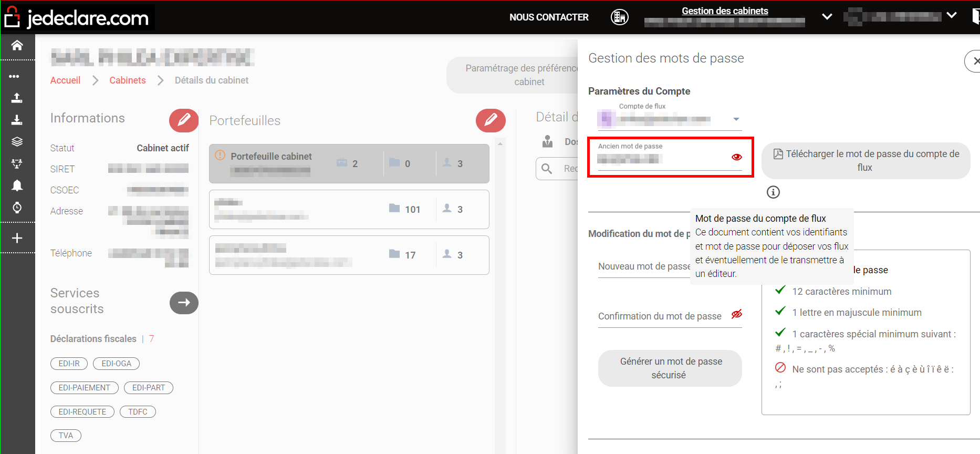Open the recycle flow icon in the sidebar
The height and width of the screenshot is (454, 980).
click(17, 163)
